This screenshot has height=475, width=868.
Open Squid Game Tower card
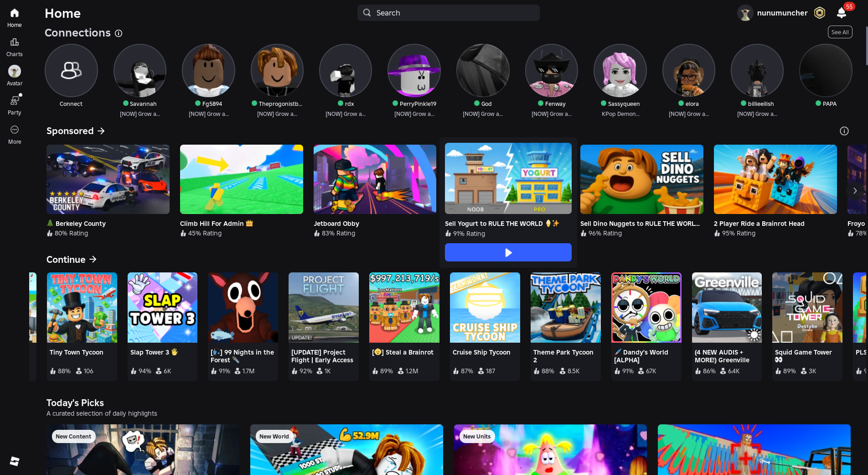click(807, 326)
